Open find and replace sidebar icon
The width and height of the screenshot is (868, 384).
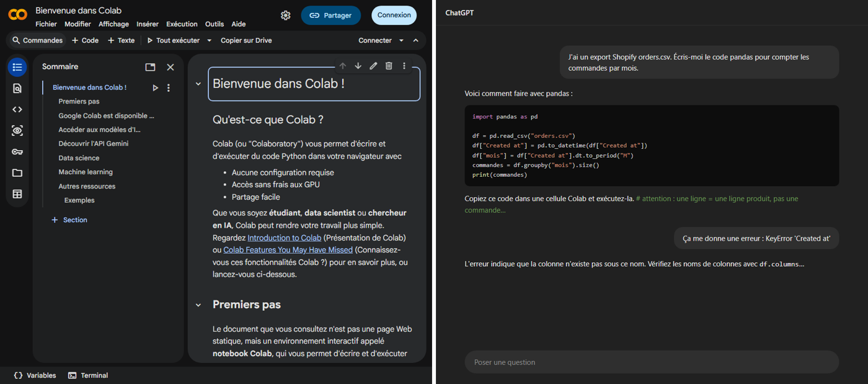[17, 88]
